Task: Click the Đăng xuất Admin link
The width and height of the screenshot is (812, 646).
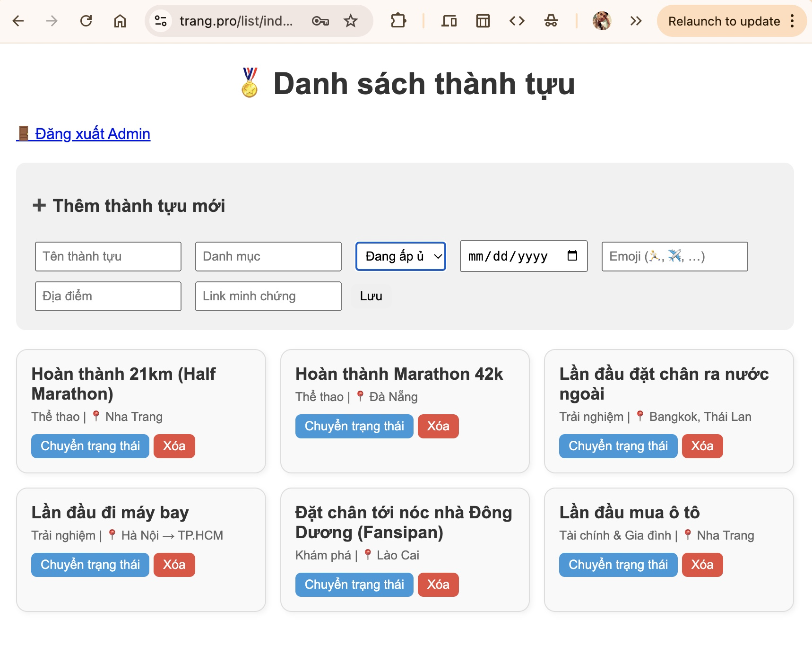Action: coord(83,134)
